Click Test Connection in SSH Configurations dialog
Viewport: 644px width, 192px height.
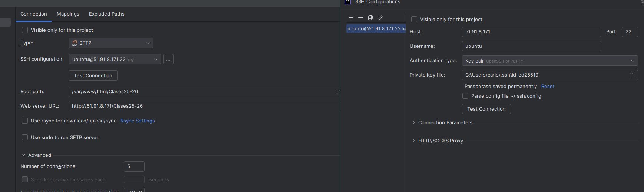[486, 109]
